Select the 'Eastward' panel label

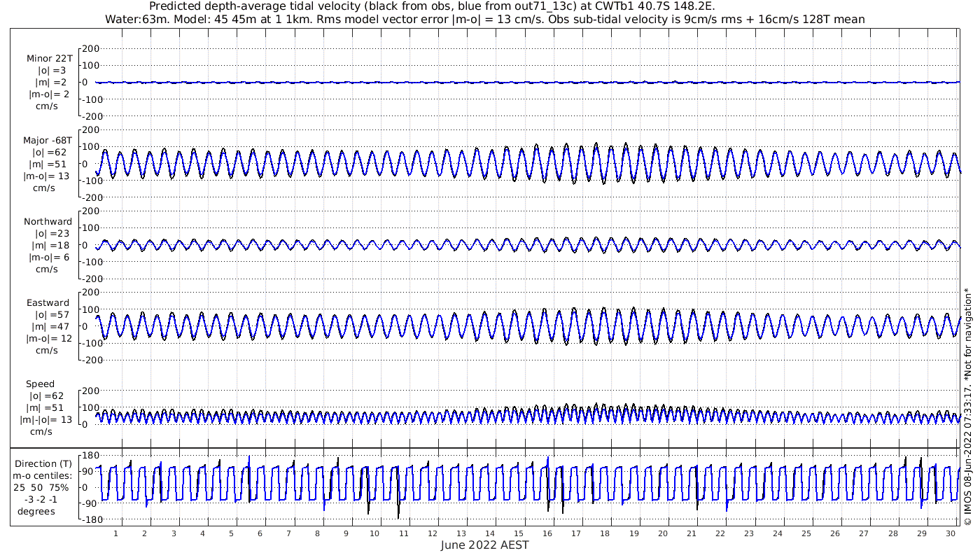(48, 303)
